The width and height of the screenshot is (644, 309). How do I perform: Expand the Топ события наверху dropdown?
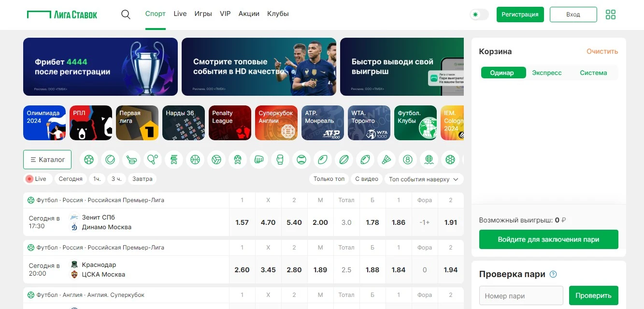[423, 179]
